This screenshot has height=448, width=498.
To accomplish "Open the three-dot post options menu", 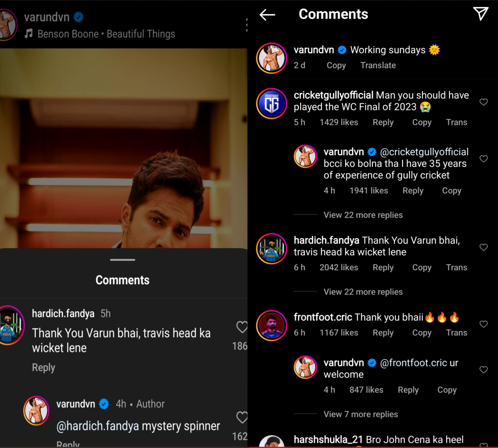I will click(247, 25).
